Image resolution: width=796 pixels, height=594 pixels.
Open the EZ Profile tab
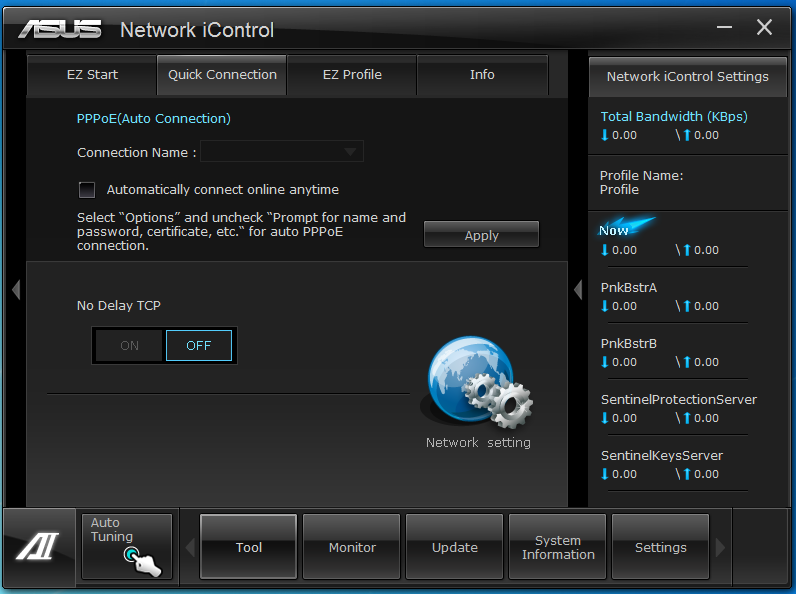tap(352, 75)
